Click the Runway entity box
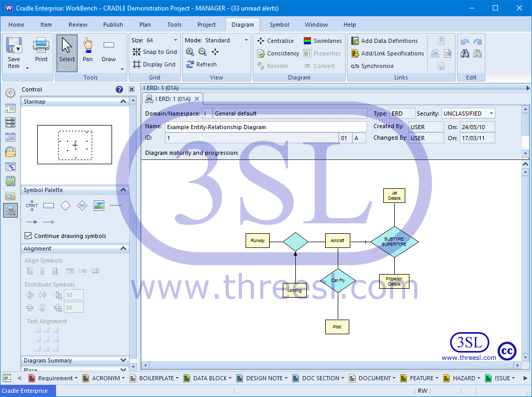532x397 pixels. click(x=258, y=241)
